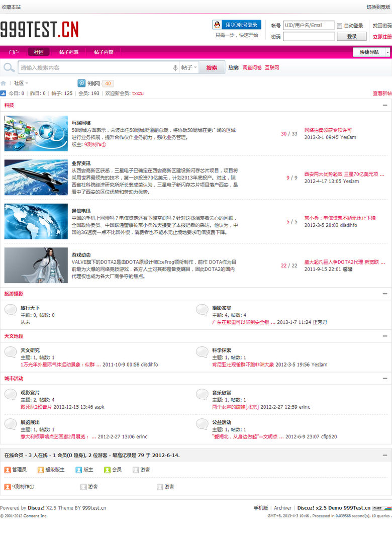This screenshot has height=539, width=392.
Task: Click the 登录 button
Action: click(x=351, y=36)
